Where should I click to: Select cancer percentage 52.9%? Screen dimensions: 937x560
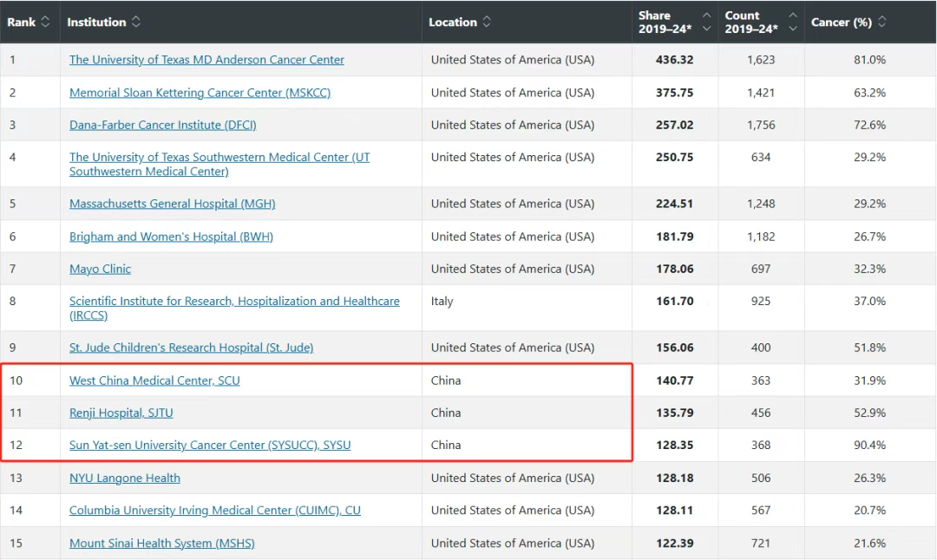tap(869, 413)
